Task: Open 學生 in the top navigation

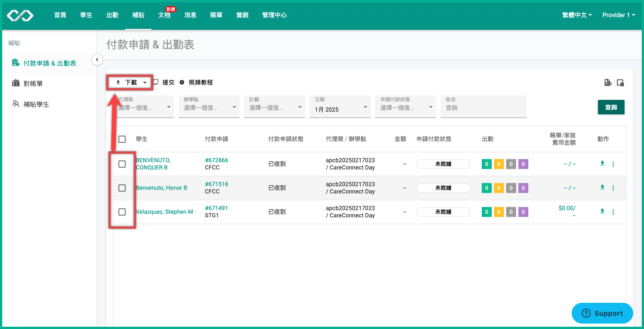Action: click(x=86, y=15)
